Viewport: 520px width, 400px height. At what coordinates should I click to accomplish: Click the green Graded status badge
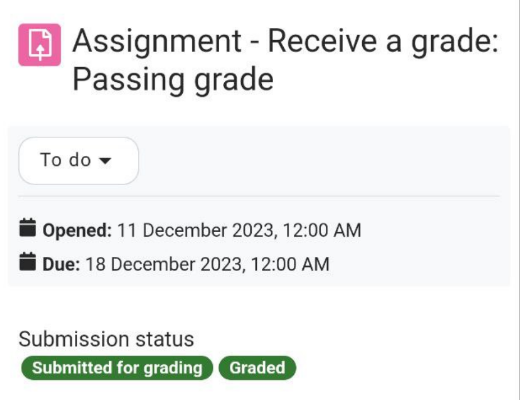point(257,368)
